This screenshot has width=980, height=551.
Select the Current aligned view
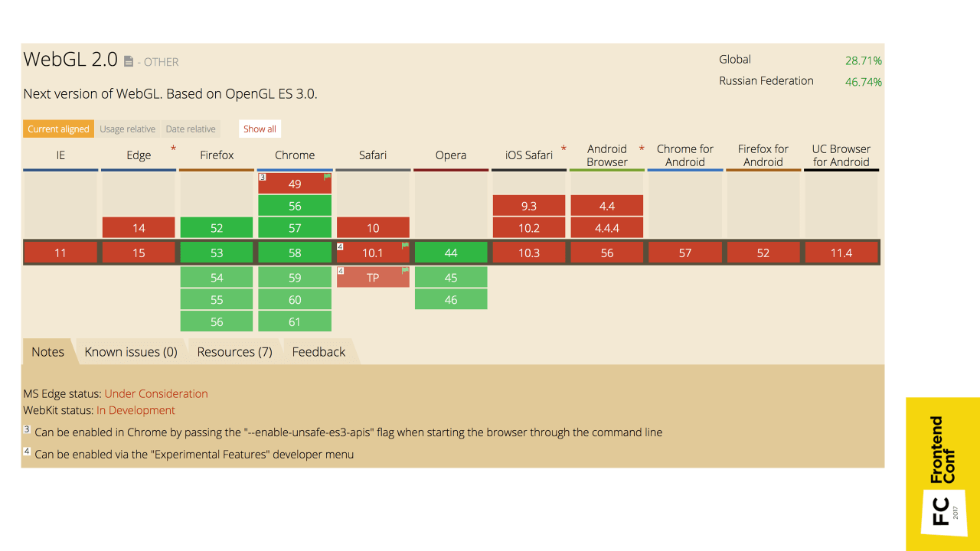(58, 129)
